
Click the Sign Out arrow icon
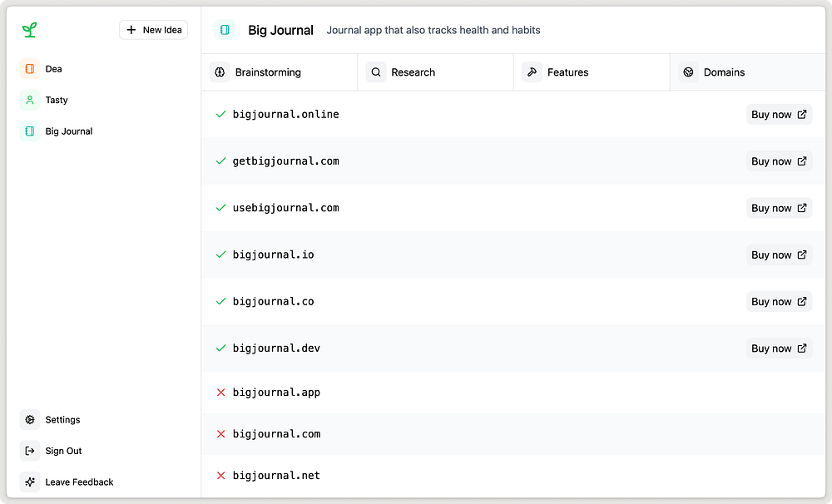pos(30,451)
